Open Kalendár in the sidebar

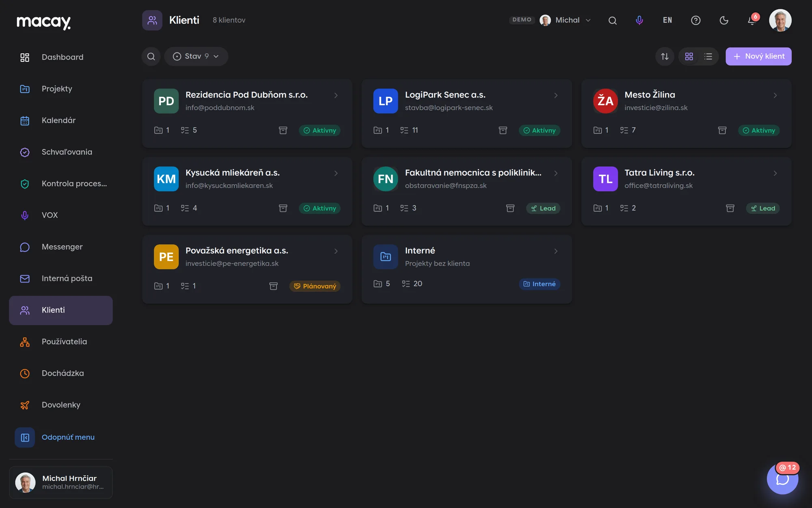pos(61,121)
